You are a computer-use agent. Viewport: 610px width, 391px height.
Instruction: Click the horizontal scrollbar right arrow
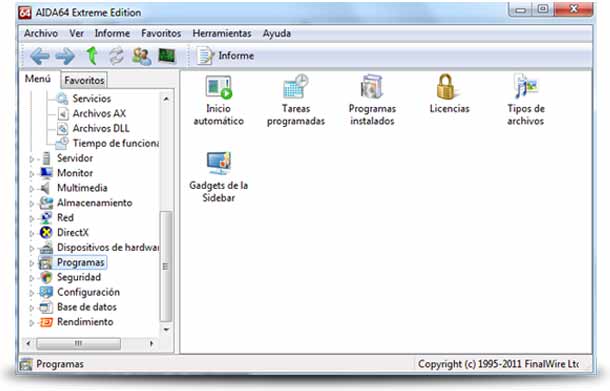click(151, 344)
